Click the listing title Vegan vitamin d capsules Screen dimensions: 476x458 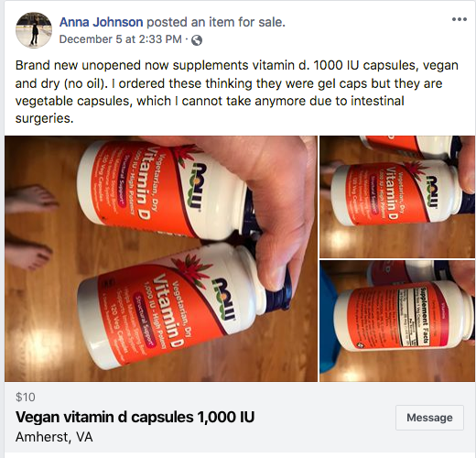coord(135,417)
